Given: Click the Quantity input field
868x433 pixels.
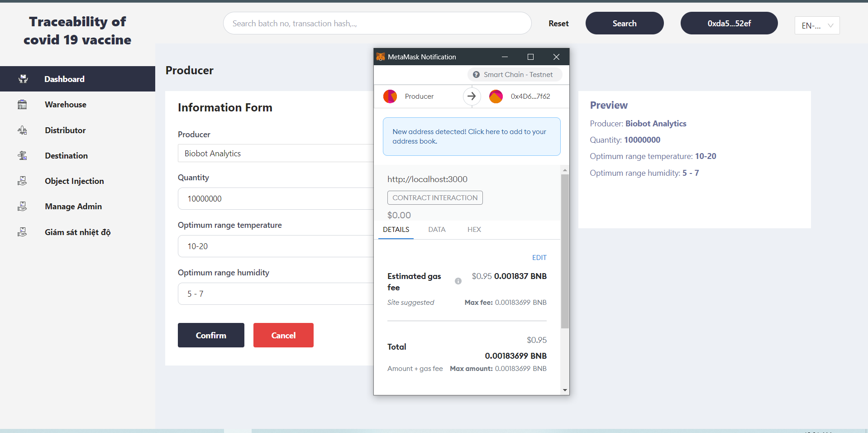Looking at the screenshot, I should (x=276, y=199).
